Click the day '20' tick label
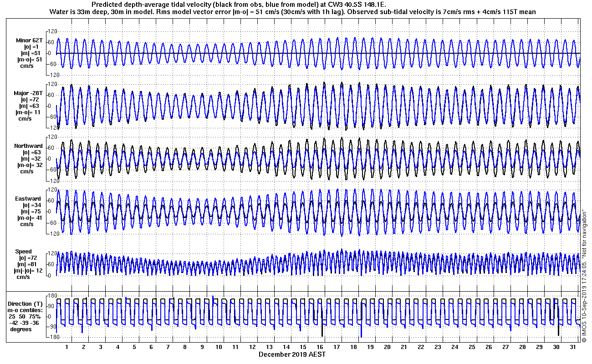 tap(387, 347)
